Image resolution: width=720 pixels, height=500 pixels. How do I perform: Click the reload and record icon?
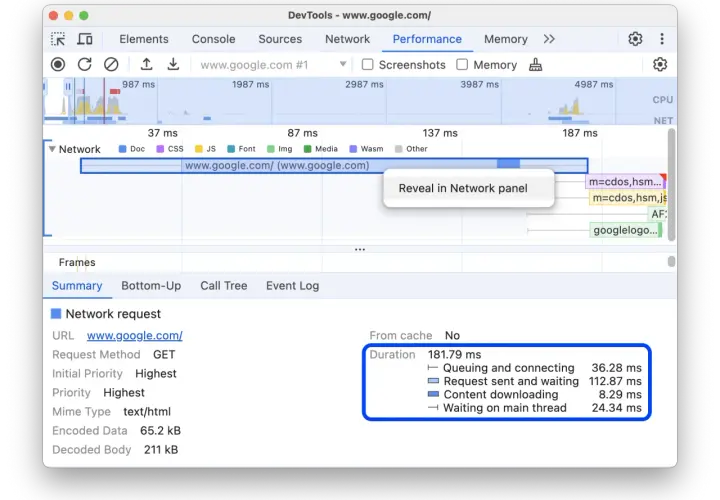click(84, 64)
